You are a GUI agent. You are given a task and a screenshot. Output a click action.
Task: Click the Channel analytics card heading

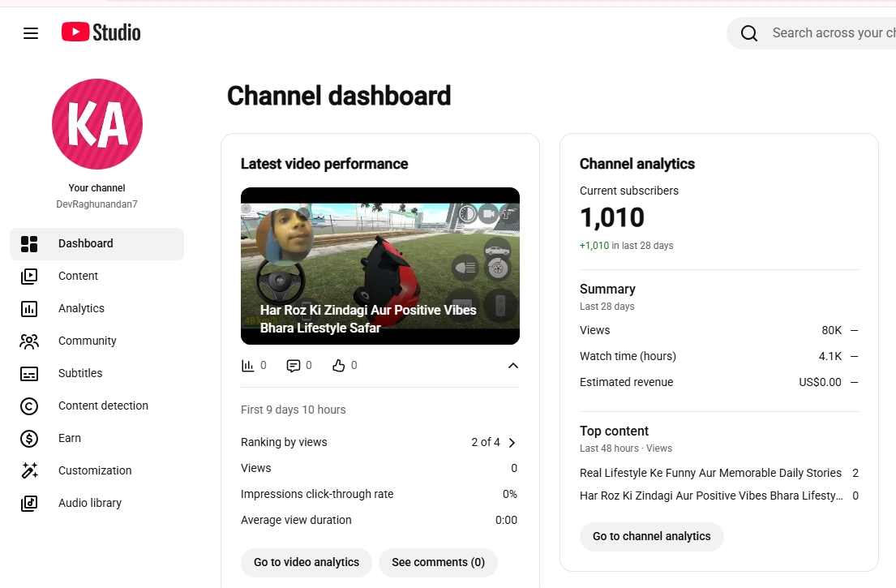[x=637, y=164]
